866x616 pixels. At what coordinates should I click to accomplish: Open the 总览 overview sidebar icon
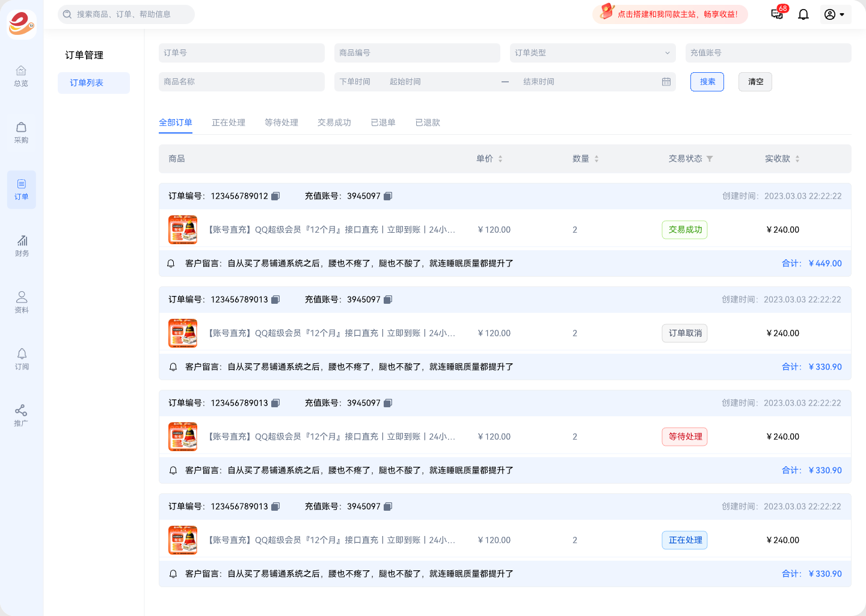[21, 76]
